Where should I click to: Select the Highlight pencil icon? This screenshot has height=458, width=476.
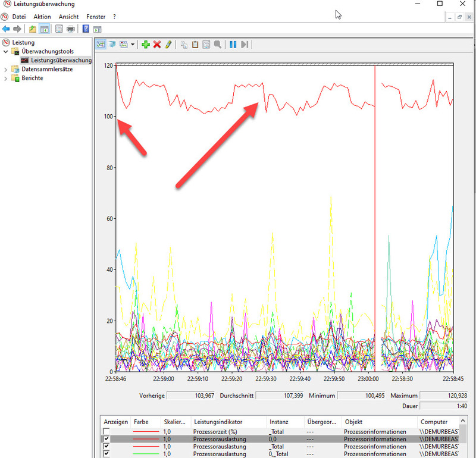(x=168, y=44)
